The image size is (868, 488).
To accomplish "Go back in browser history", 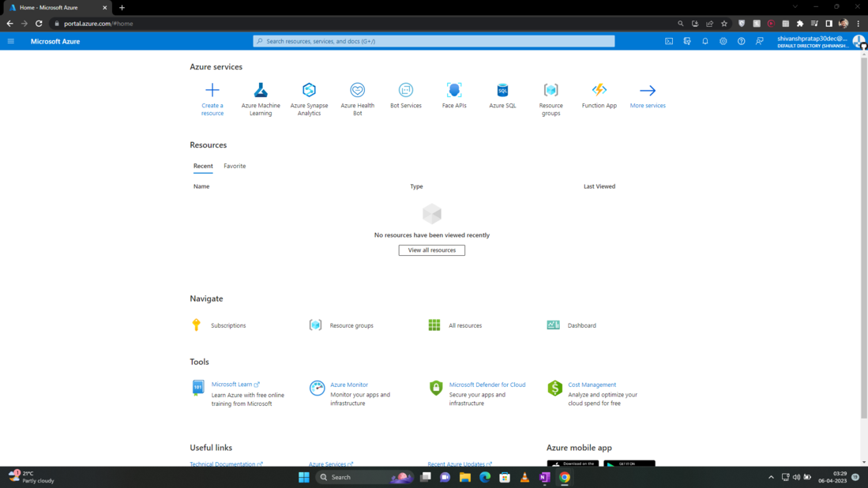I will pos(9,23).
